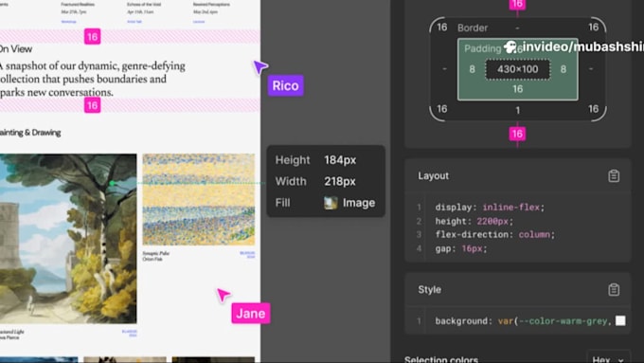The image size is (644, 363).
Task: Click the left padding value 8
Action: (472, 69)
